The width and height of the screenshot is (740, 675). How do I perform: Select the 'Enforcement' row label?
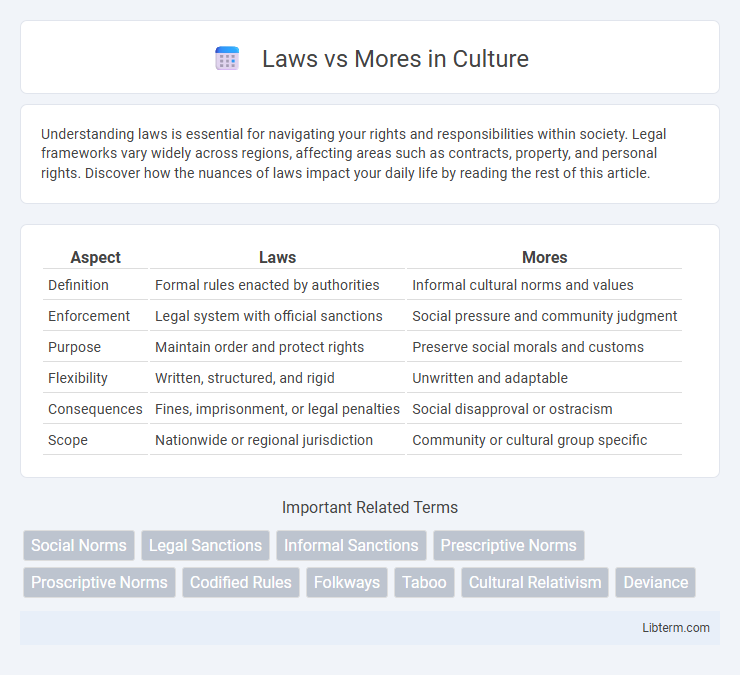pos(89,316)
